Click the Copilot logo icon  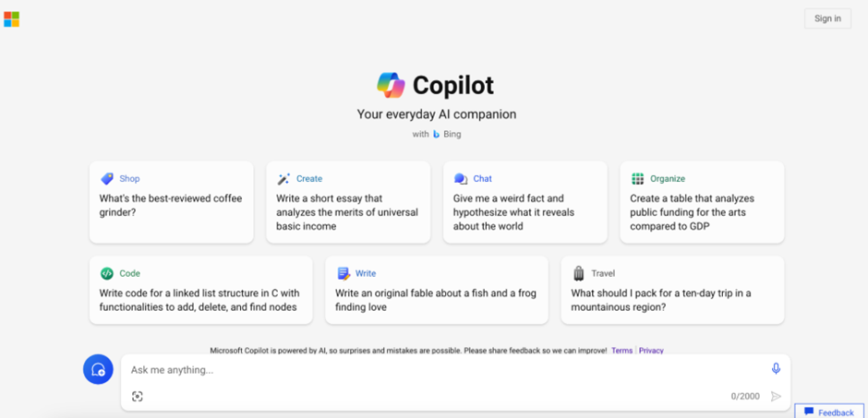391,85
